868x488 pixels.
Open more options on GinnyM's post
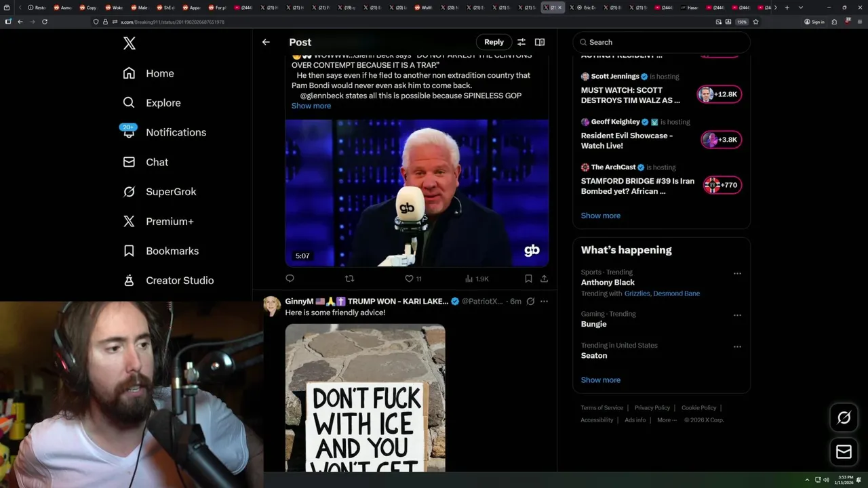pos(544,302)
